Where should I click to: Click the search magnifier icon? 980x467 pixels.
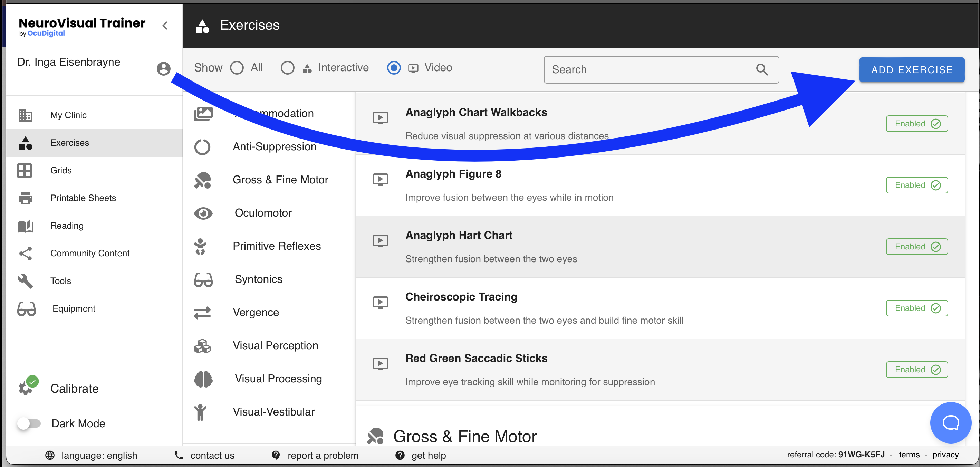point(762,69)
